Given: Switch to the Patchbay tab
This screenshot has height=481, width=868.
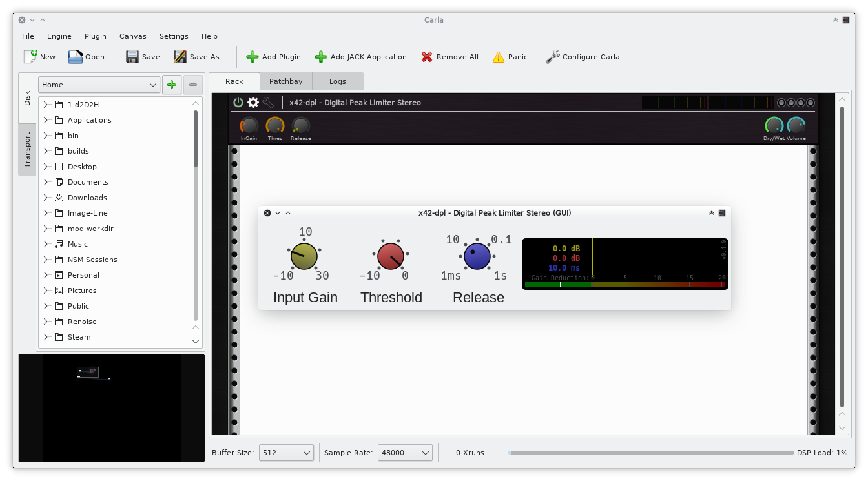Looking at the screenshot, I should pos(286,81).
